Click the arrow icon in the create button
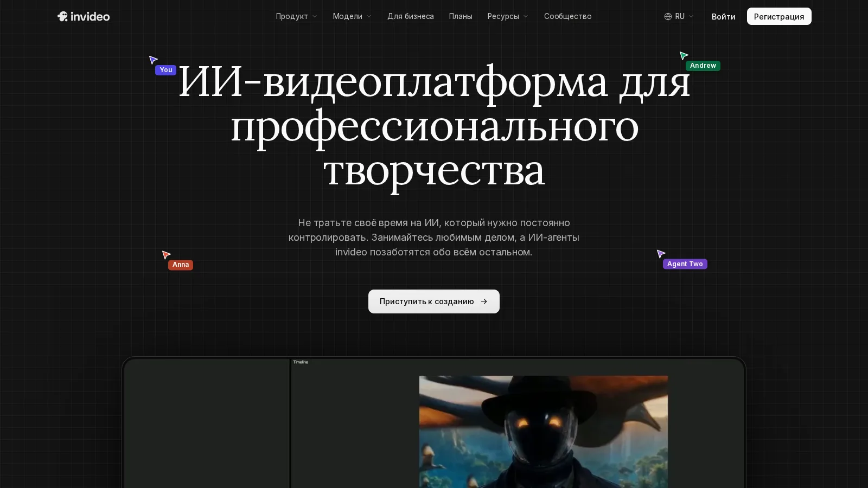 coord(484,301)
